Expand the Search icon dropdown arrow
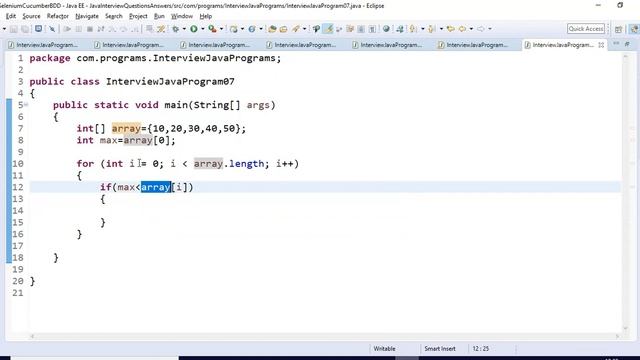The width and height of the screenshot is (640, 360). [x=304, y=29]
